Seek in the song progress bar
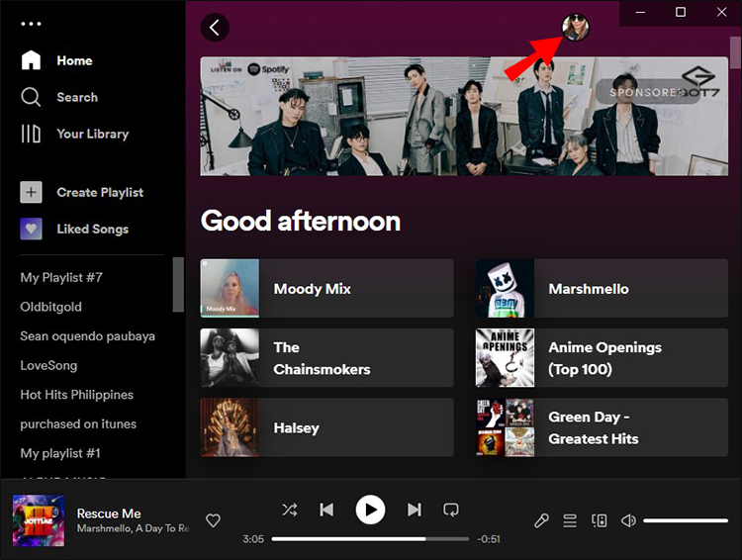Image resolution: width=742 pixels, height=560 pixels. pos(370,538)
